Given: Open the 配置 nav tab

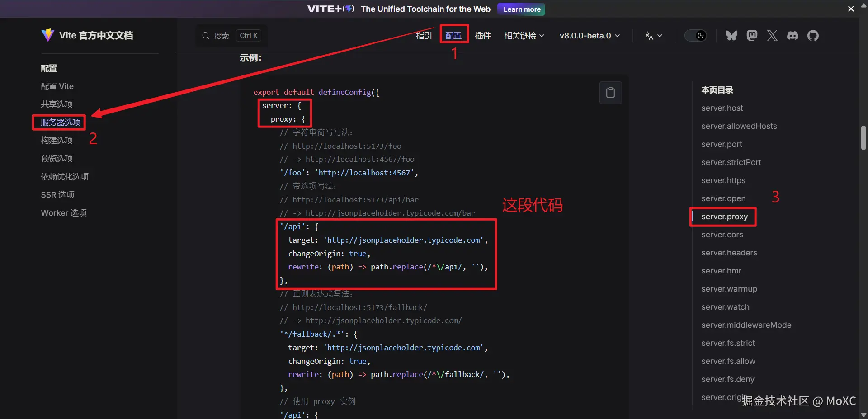Looking at the screenshot, I should [453, 36].
